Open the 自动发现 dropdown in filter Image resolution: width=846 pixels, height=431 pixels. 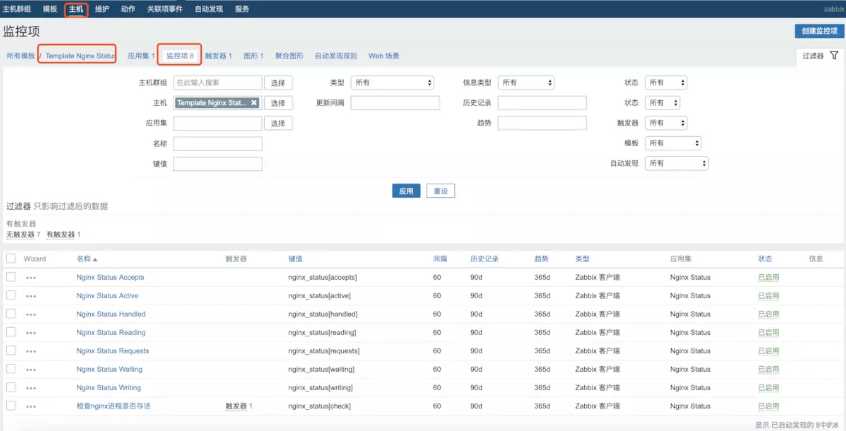tap(677, 163)
